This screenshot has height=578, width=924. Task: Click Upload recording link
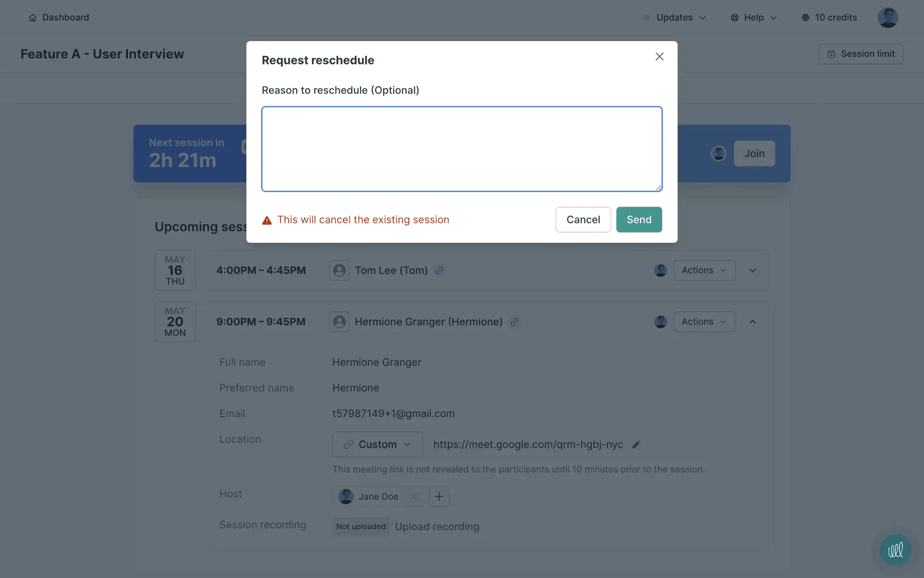pyautogui.click(x=437, y=526)
